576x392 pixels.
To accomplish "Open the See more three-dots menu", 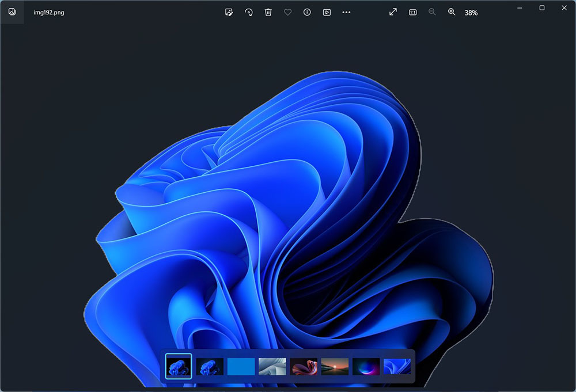I will [x=346, y=12].
